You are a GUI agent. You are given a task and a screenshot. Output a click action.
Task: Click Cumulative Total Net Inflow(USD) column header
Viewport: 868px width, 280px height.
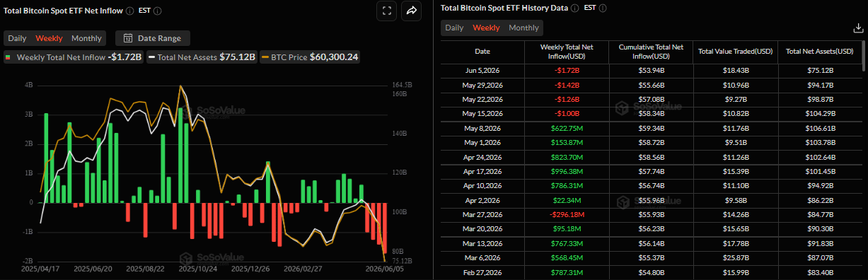pos(650,52)
